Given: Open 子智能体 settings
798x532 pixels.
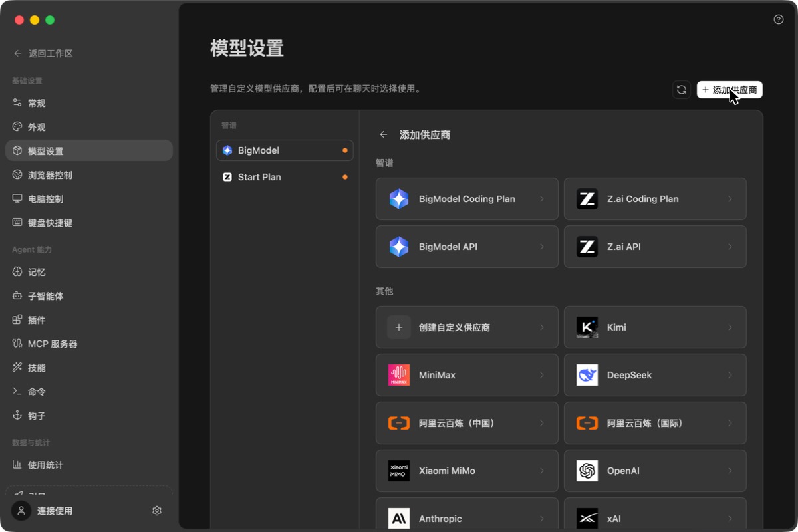Looking at the screenshot, I should click(x=89, y=296).
